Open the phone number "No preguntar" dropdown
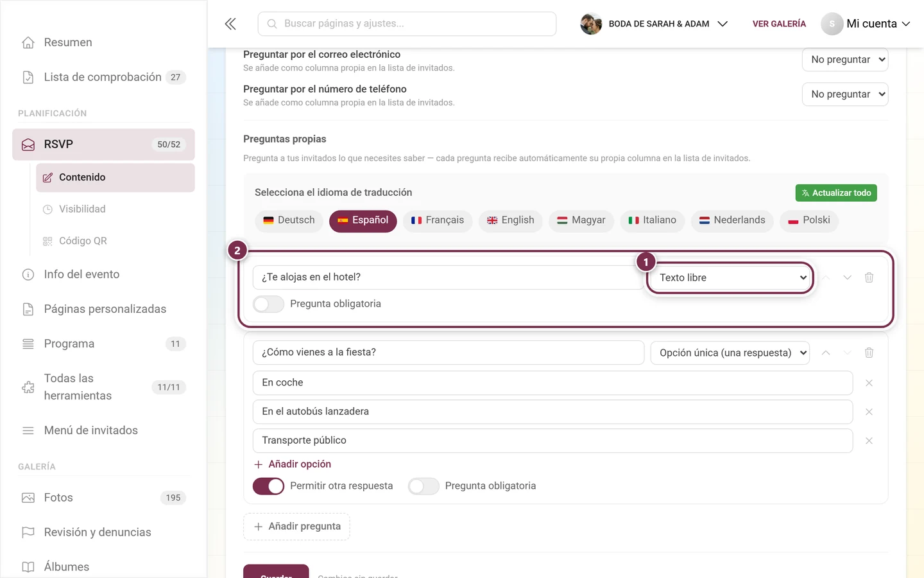This screenshot has height=578, width=924. point(845,94)
